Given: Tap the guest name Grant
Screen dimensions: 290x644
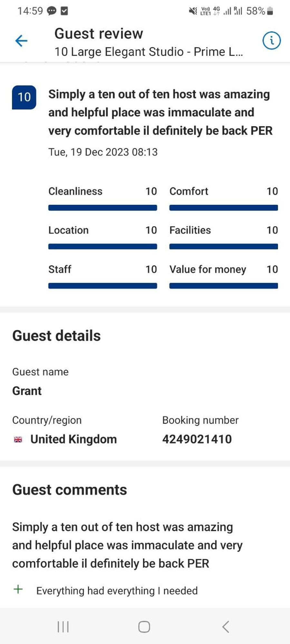Looking at the screenshot, I should (x=27, y=391).
